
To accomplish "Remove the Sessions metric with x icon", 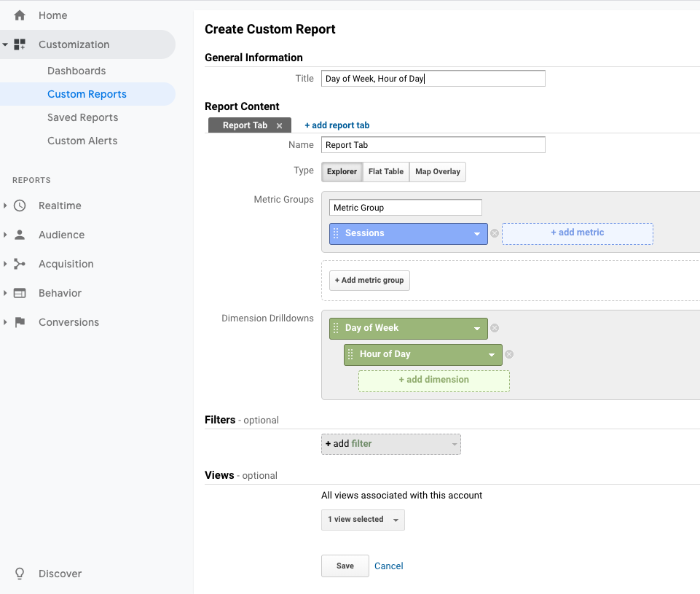I will (495, 233).
